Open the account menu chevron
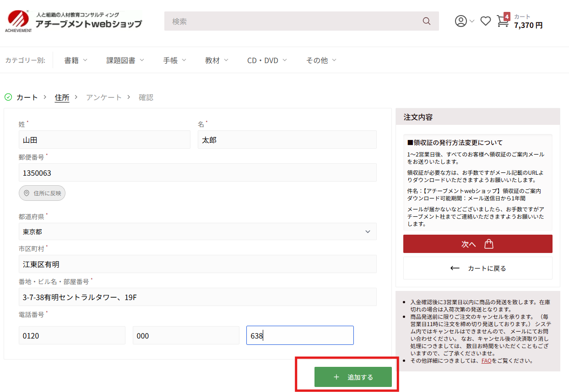Viewport: 569px width, 392px height. click(x=472, y=21)
